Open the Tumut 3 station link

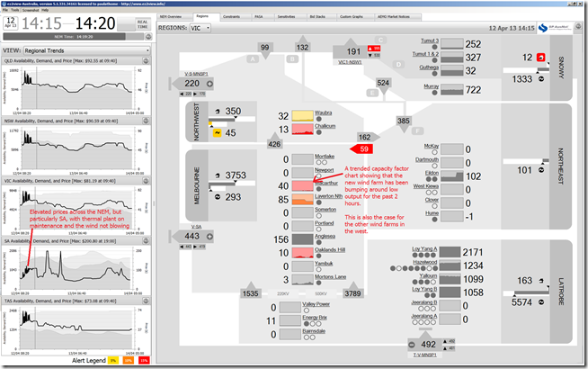430,40
